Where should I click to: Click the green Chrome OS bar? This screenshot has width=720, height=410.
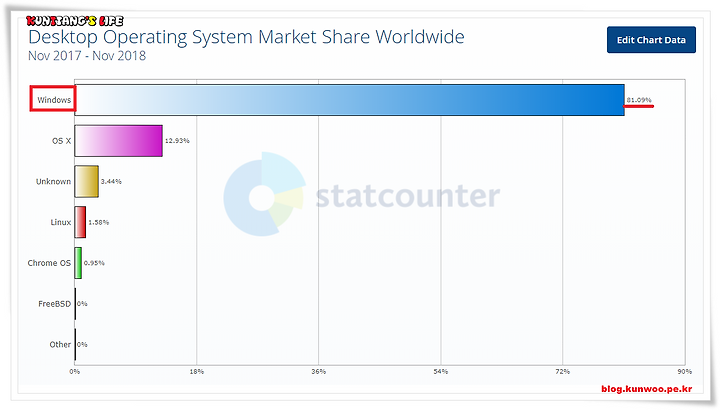coord(78,263)
